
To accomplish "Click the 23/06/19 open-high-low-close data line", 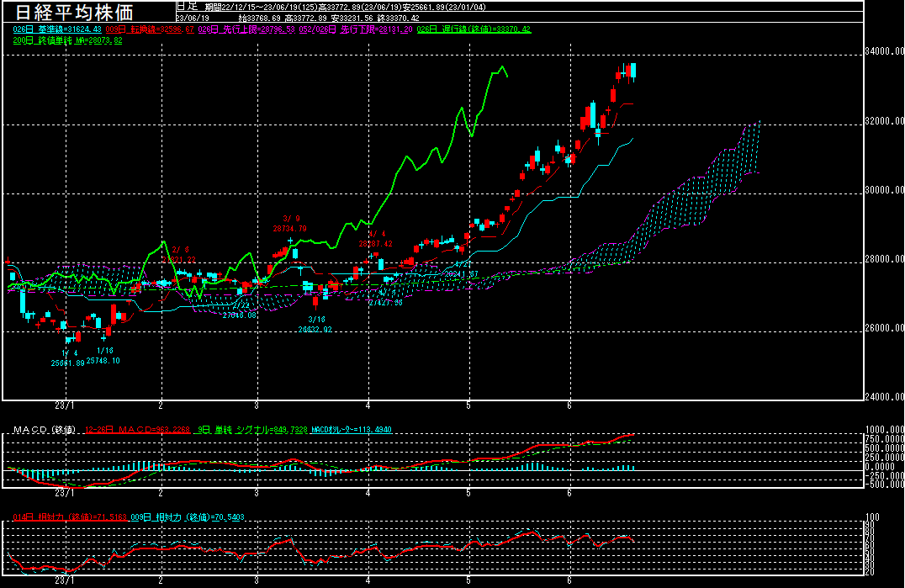I will [x=298, y=19].
